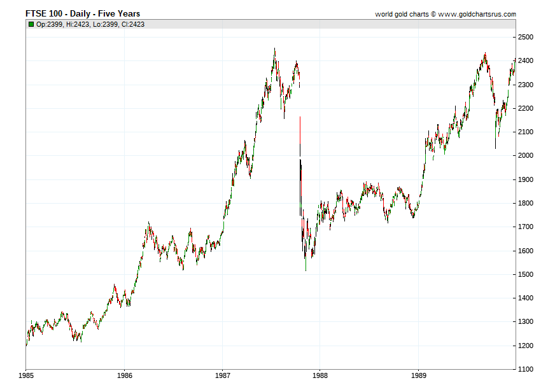Click the 1900 price axis label
This screenshot has height=392, width=541.
point(526,180)
